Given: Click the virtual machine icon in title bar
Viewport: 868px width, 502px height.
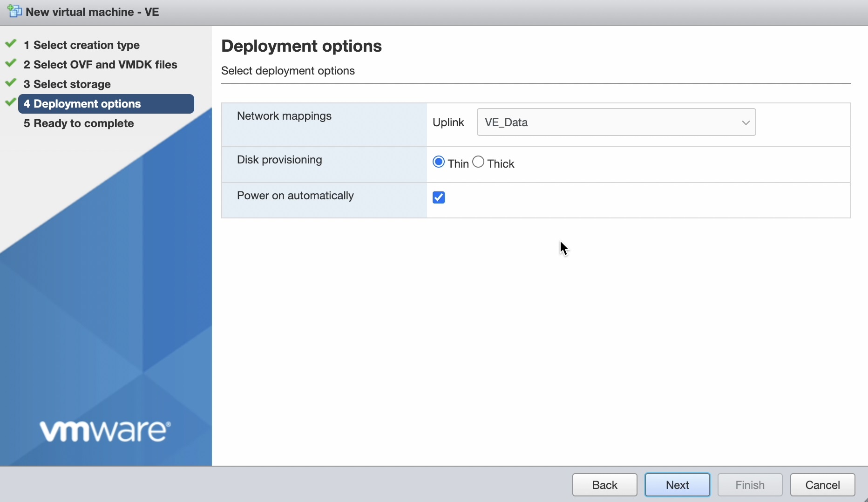Looking at the screenshot, I should click(14, 11).
